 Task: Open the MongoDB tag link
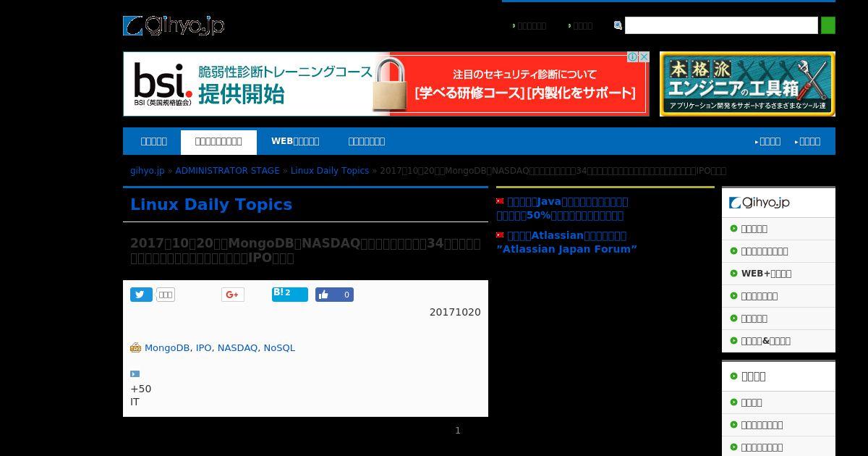167,348
